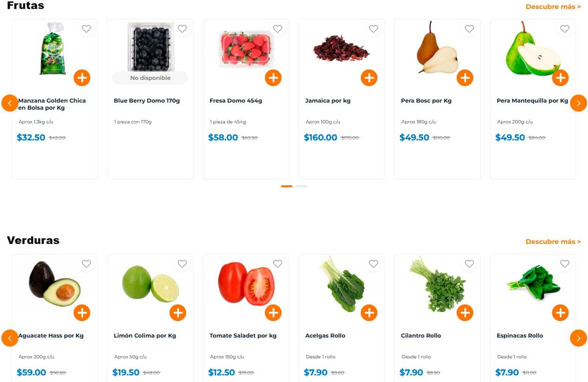Add Pera Bosc to cart
Screen dimensions: 588x382
(465, 78)
